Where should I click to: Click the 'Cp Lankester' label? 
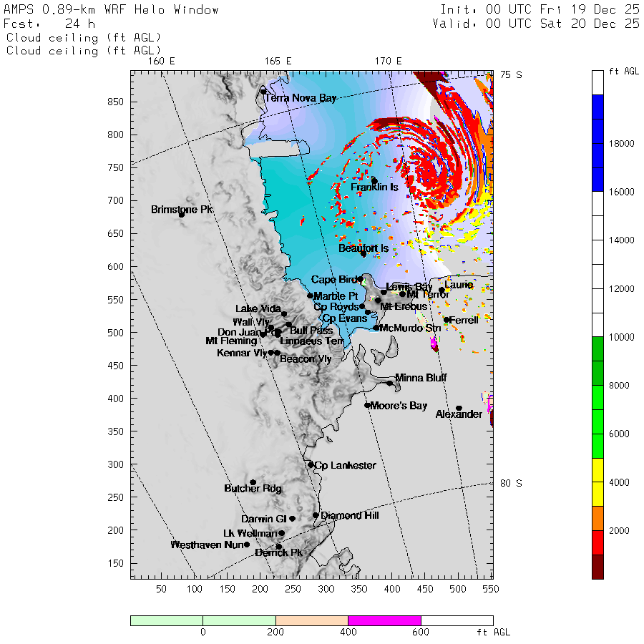(x=345, y=465)
